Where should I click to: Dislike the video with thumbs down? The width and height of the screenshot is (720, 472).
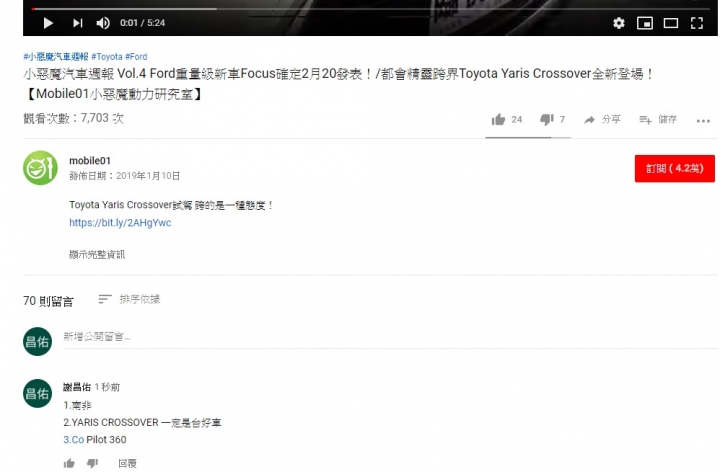click(x=546, y=119)
